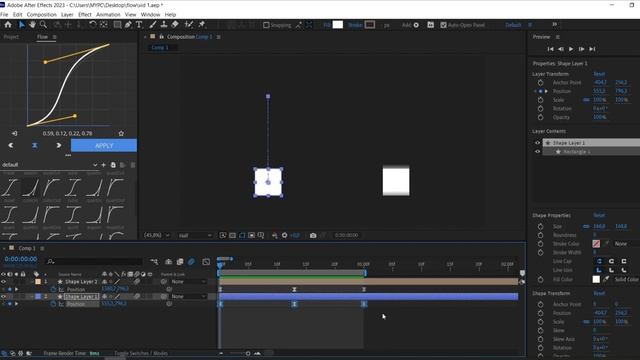Click the Fill Color white swatch in properties
This screenshot has width=640, height=360.
point(596,279)
